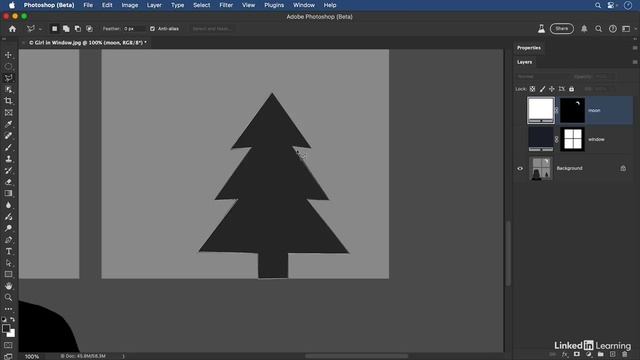Viewport: 640px width, 360px height.
Task: Select the Polygonal Lasso tool in toolbar
Action: (x=8, y=78)
